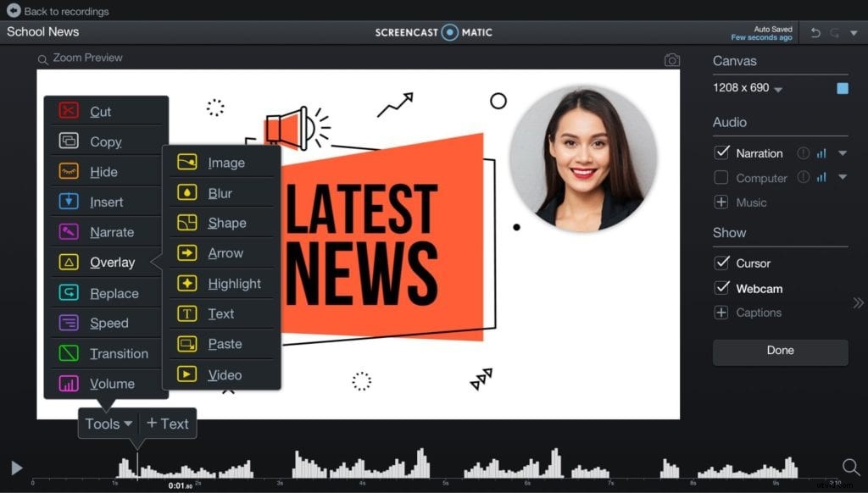
Task: Expand the Narration options chevron
Action: [843, 153]
